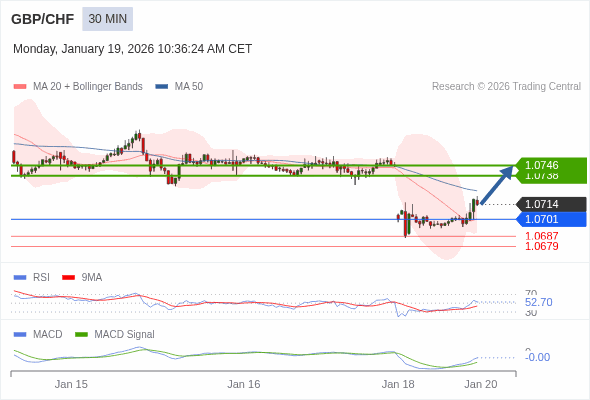
Task: Click the RSI legend label
Action: coord(41,278)
